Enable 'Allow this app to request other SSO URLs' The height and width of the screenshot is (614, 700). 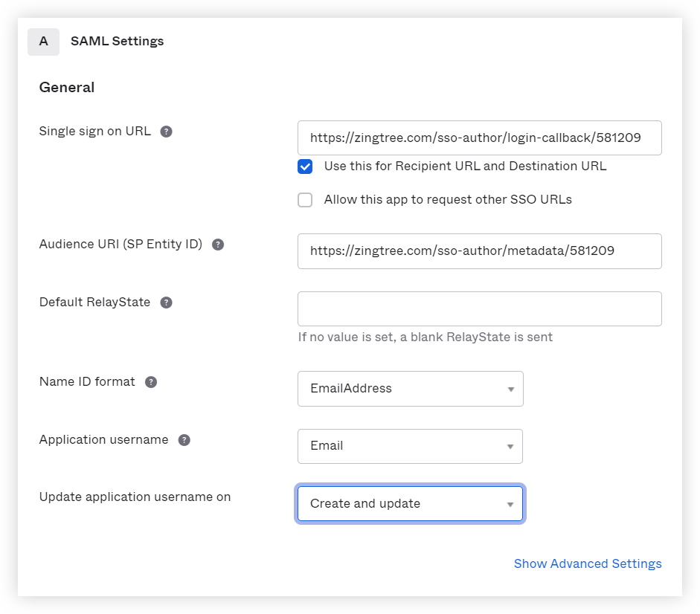pyautogui.click(x=305, y=199)
